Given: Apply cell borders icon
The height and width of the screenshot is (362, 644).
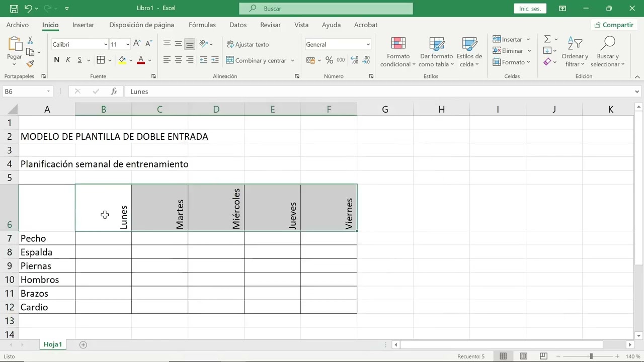Looking at the screenshot, I should pos(101,60).
